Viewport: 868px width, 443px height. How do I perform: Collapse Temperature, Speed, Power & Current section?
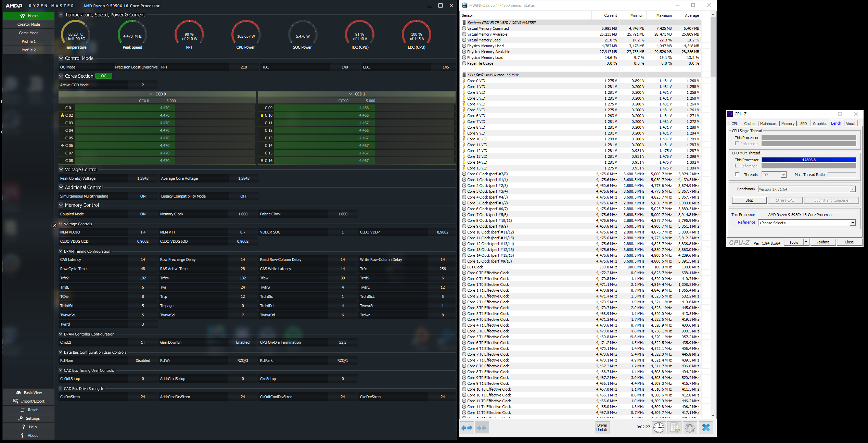[61, 15]
